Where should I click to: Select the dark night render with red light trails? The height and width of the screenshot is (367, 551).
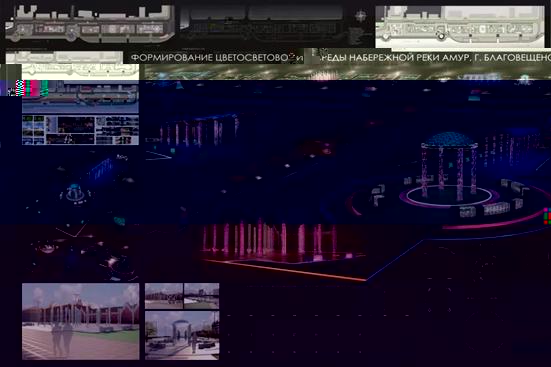click(80, 251)
